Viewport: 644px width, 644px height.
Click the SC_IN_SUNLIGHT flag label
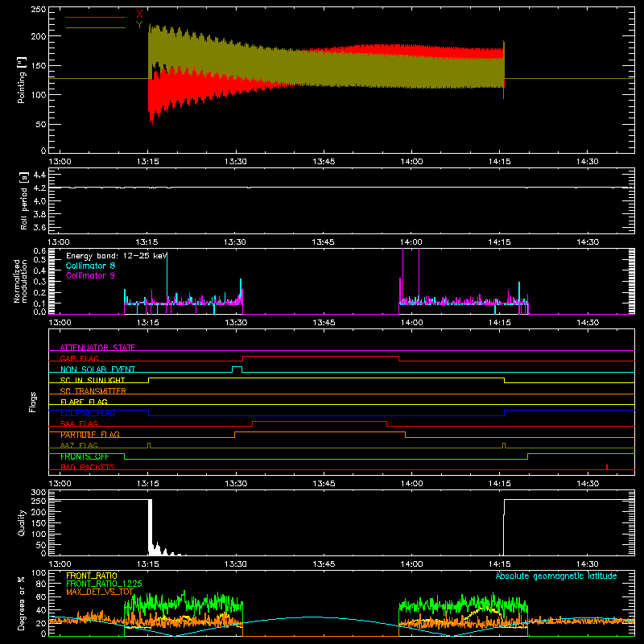(93, 380)
